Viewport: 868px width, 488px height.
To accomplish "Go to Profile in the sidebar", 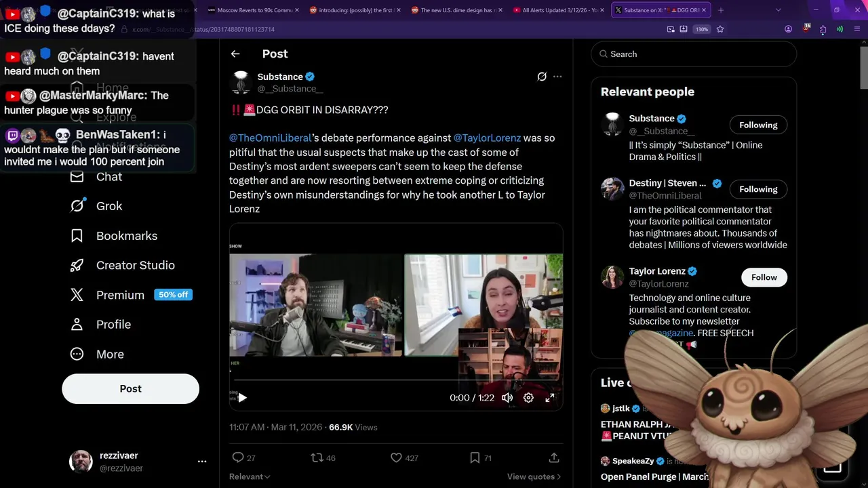I will (x=101, y=325).
